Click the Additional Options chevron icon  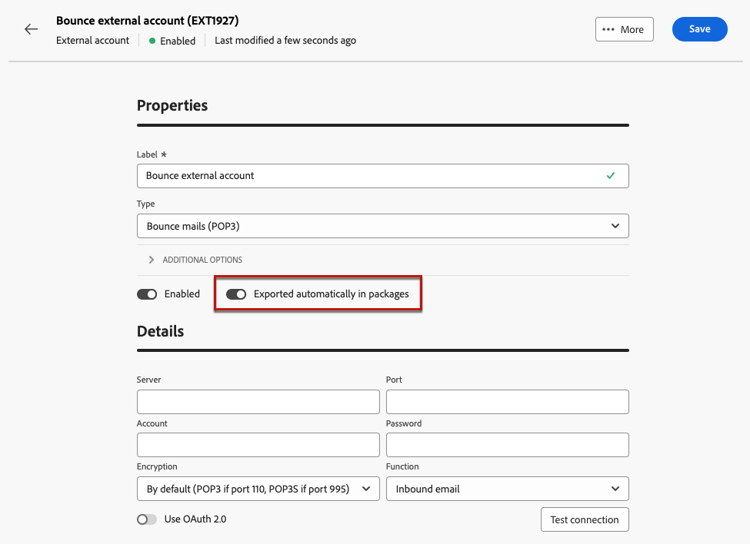pyautogui.click(x=151, y=260)
